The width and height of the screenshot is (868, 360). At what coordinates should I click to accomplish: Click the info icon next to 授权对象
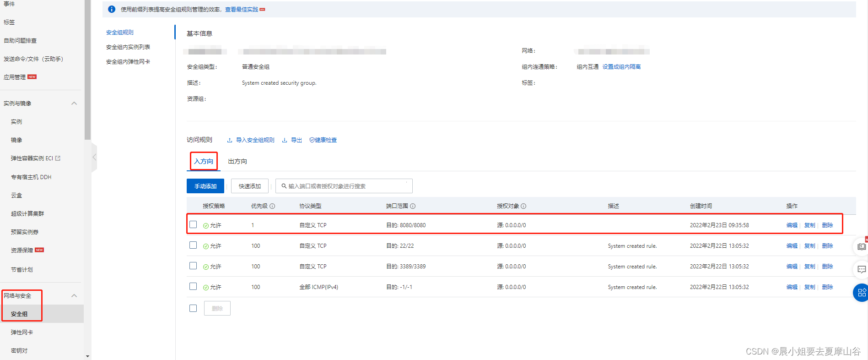(x=523, y=206)
